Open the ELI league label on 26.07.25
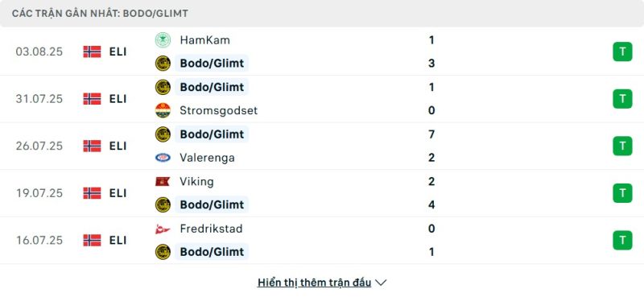Image resolution: width=644 pixels, height=301 pixels. click(118, 146)
